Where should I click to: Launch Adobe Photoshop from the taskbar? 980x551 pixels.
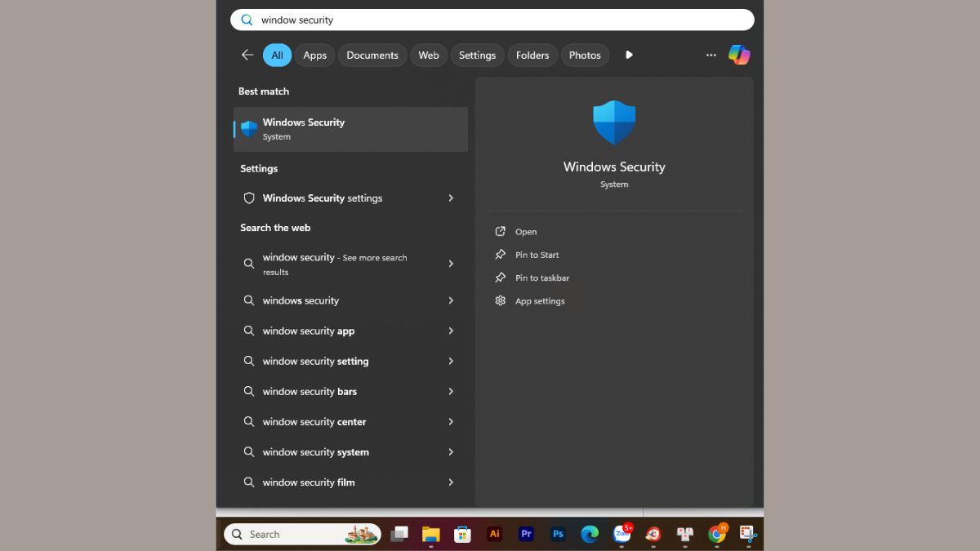click(x=558, y=534)
